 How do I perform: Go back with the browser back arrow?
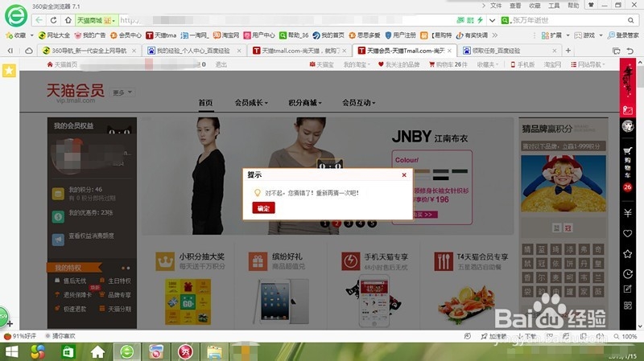39,19
